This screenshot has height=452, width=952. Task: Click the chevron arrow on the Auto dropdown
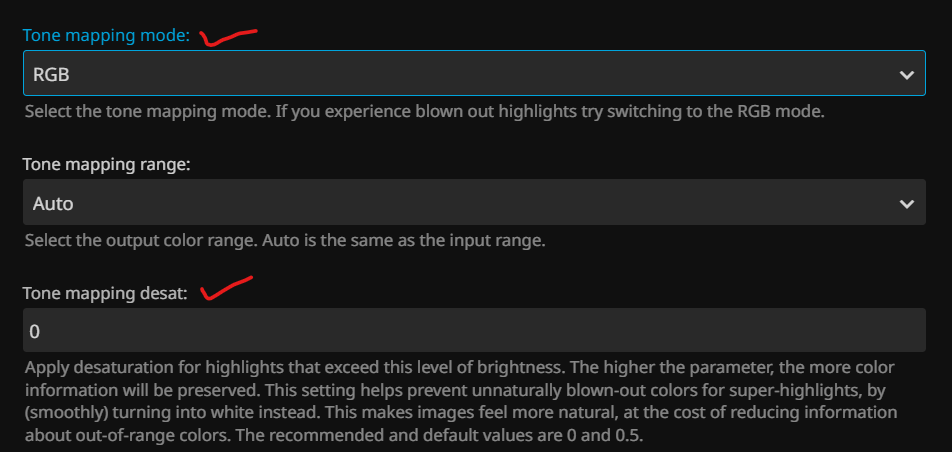[x=906, y=203]
